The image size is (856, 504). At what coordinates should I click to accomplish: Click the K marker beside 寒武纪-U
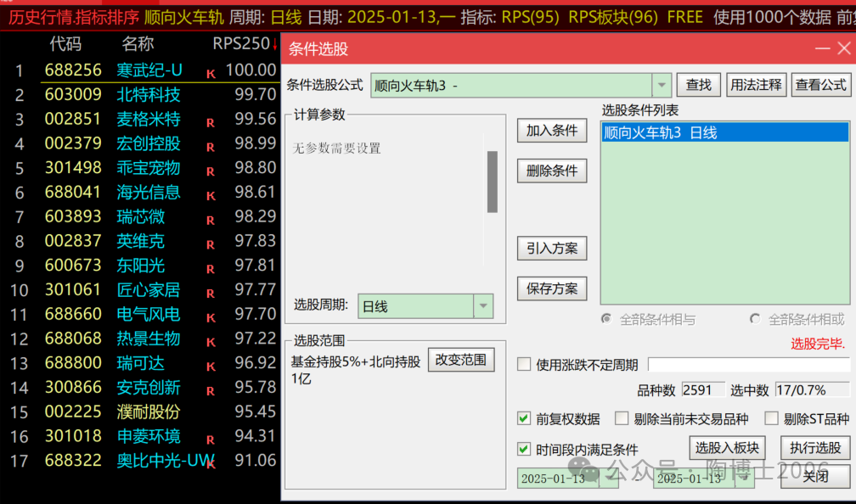pos(211,74)
